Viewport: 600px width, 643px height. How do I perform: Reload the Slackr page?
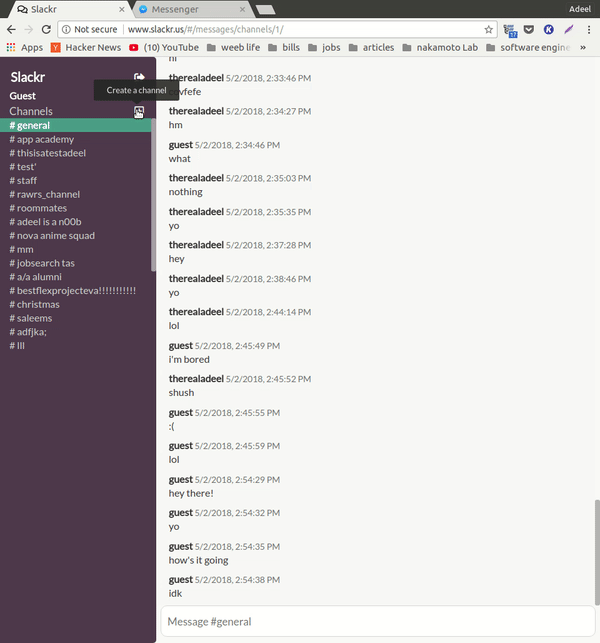tap(46, 30)
